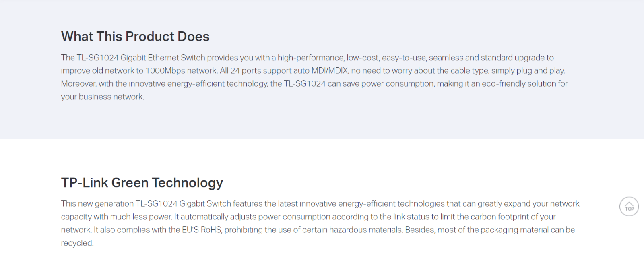Image resolution: width=644 pixels, height=275 pixels.
Task: Click the text "24 ports"
Action: tap(246, 71)
